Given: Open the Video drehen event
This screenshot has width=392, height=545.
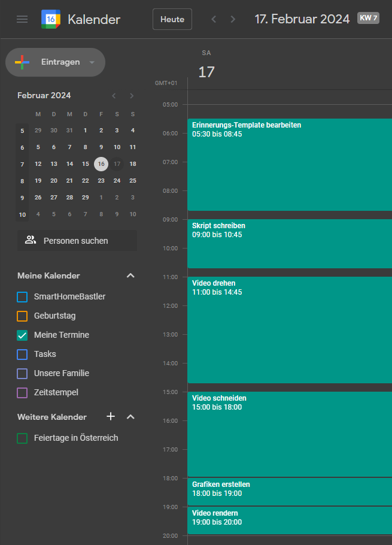Looking at the screenshot, I should pos(290,330).
